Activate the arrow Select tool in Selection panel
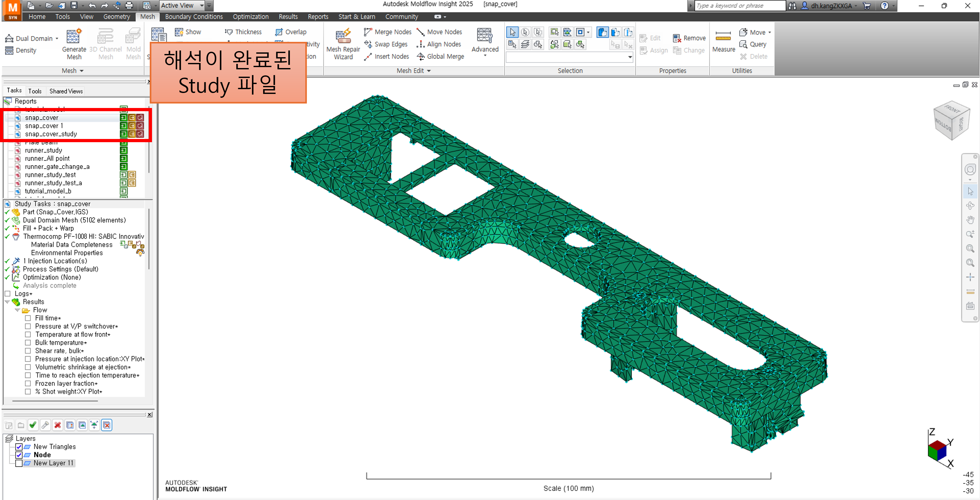This screenshot has width=980, height=500. pos(512,32)
